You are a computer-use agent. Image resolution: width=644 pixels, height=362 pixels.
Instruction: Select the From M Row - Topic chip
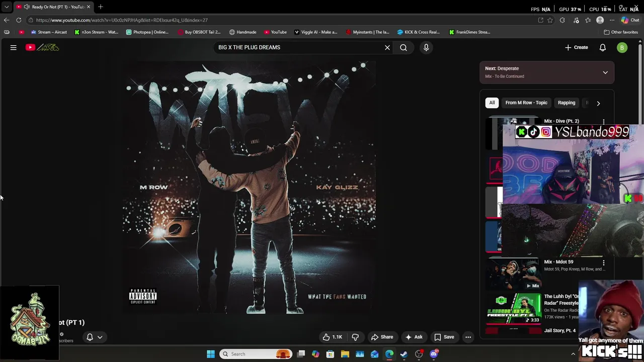pos(526,103)
